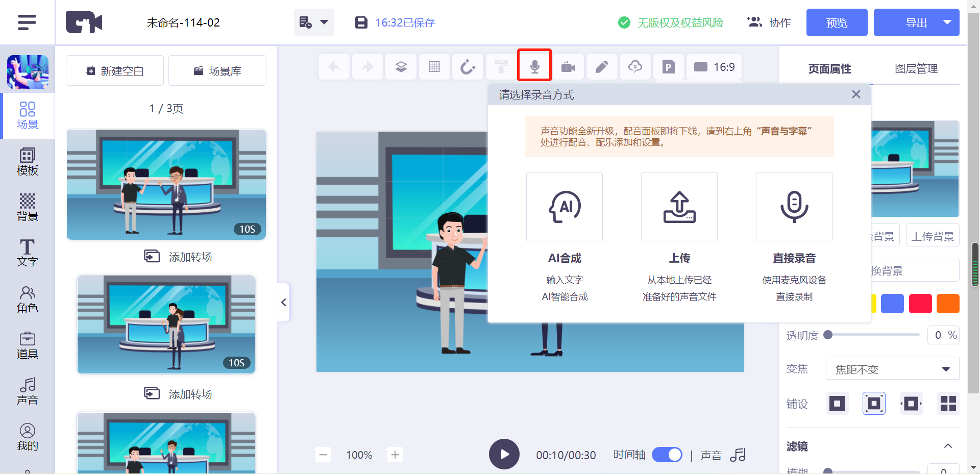980x474 pixels.
Task: Click the redo arrow in toolbar
Action: [x=367, y=67]
